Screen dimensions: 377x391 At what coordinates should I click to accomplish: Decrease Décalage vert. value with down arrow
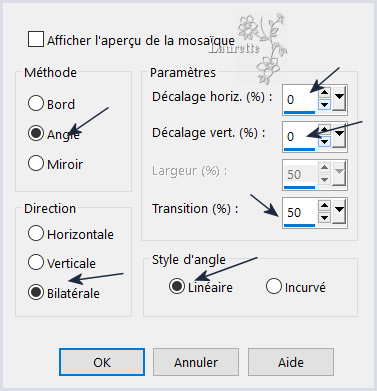[x=324, y=142]
